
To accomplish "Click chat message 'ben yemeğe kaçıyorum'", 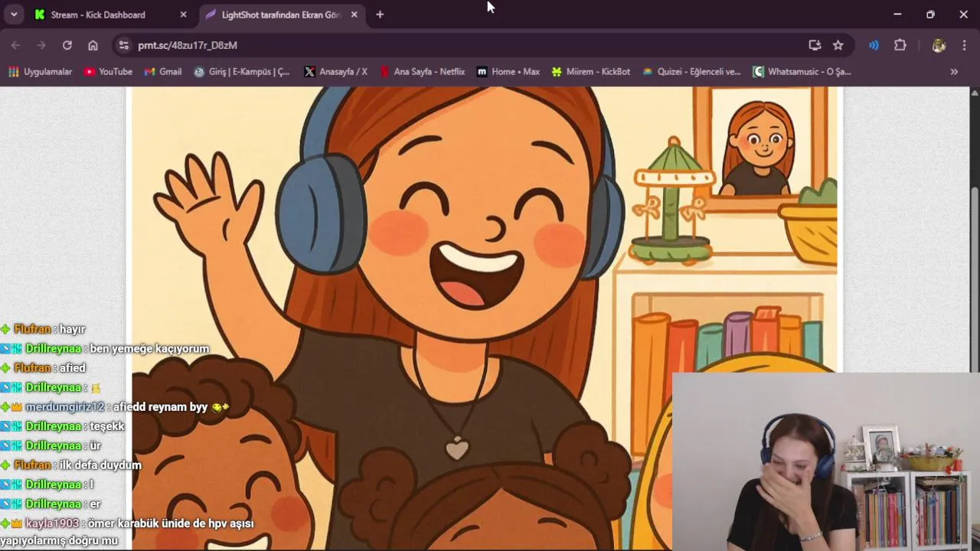I will click(x=149, y=348).
